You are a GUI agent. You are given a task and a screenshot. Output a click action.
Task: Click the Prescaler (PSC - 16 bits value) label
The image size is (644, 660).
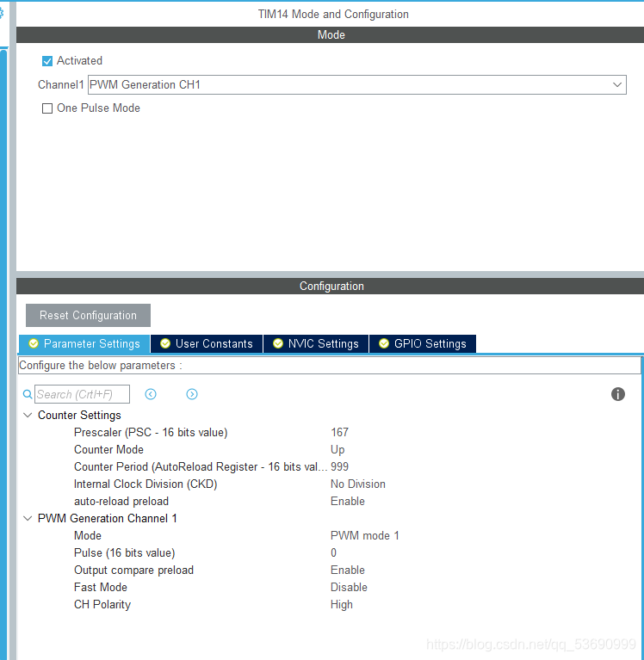tap(151, 432)
